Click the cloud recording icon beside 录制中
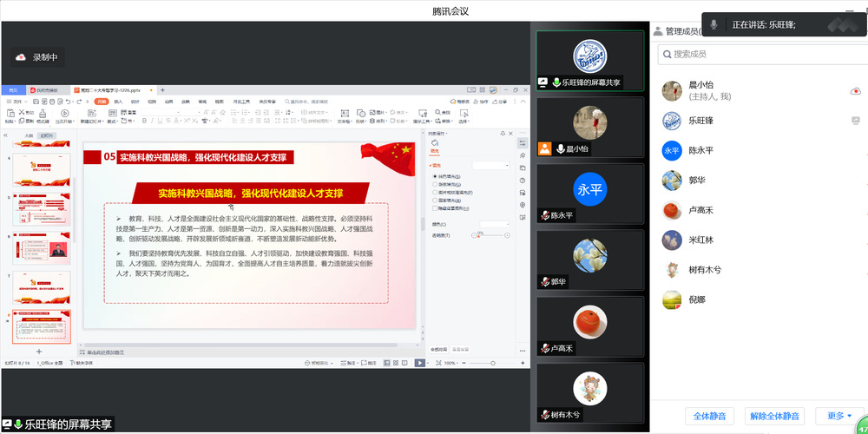 (x=21, y=57)
